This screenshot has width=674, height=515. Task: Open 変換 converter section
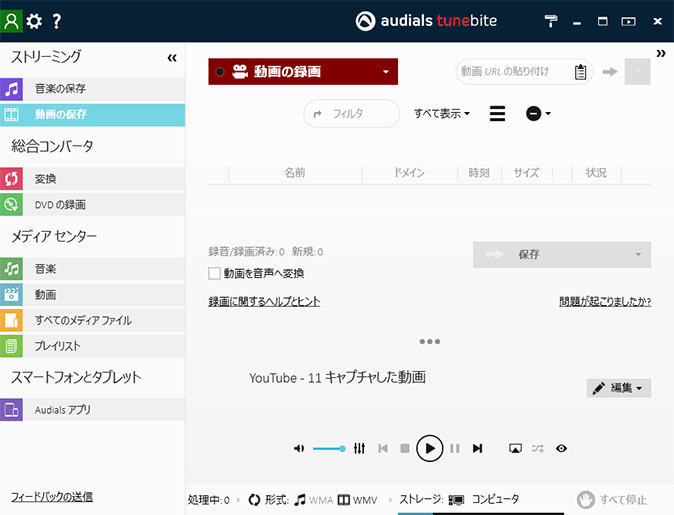92,179
